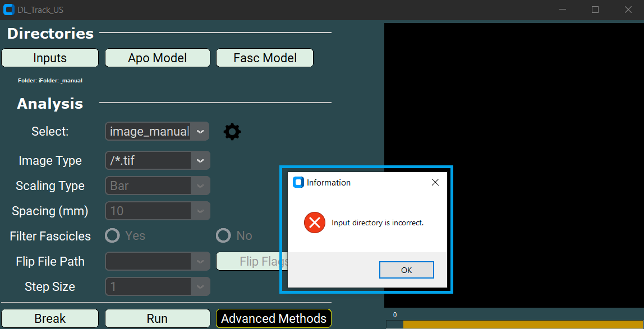This screenshot has height=329, width=644.
Task: Open the Flip File Path dropdown
Action: coord(157,261)
